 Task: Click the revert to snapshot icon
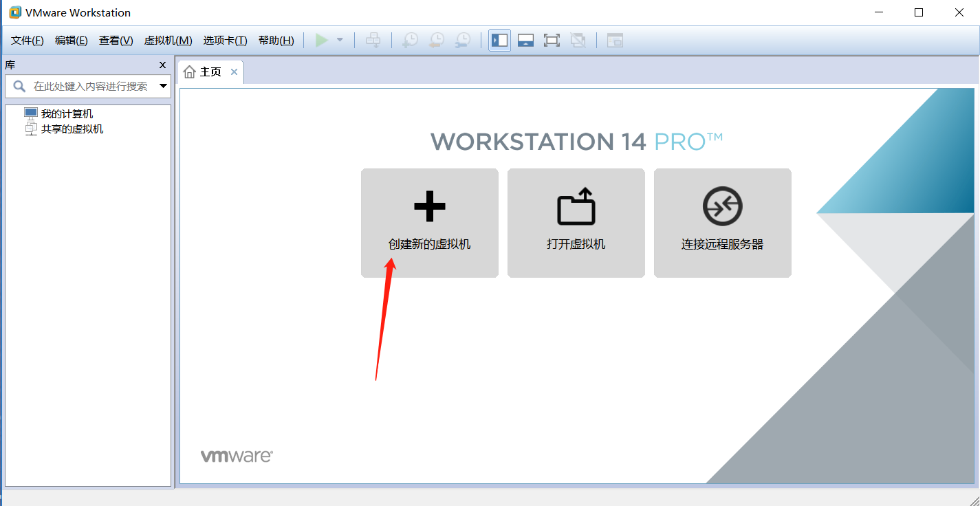437,41
